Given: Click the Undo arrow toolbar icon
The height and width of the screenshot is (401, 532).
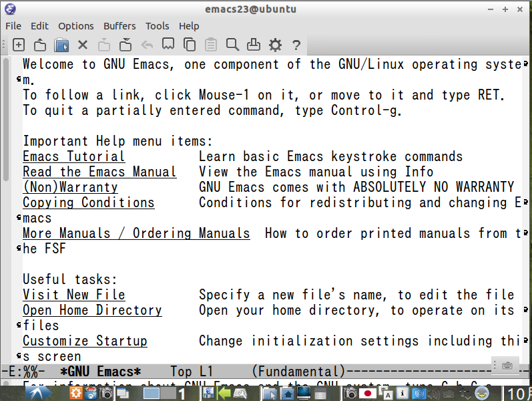Looking at the screenshot, I should point(147,45).
